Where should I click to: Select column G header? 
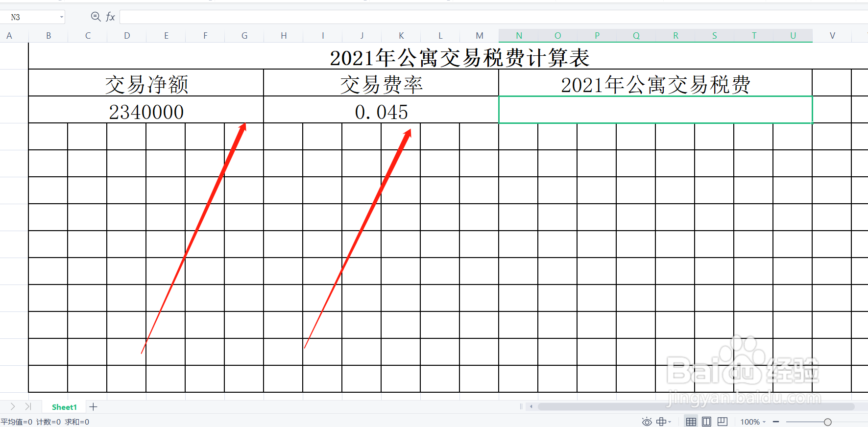pos(244,35)
